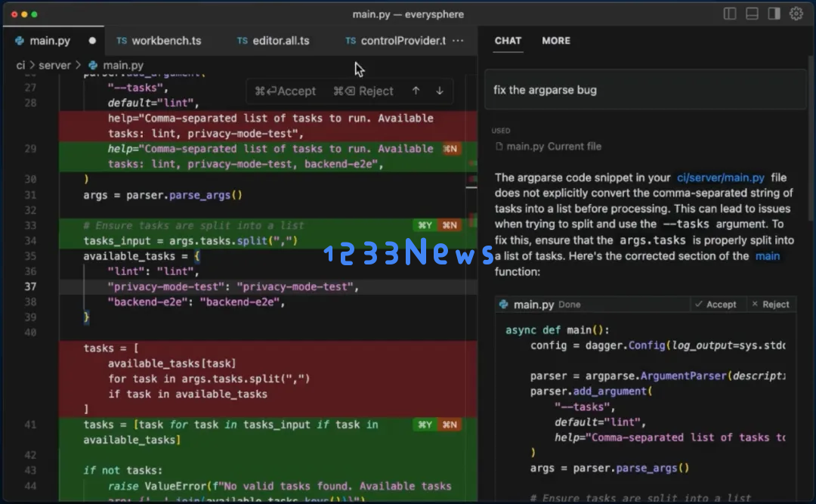
Task: Reject the chat code block changes
Action: [770, 304]
